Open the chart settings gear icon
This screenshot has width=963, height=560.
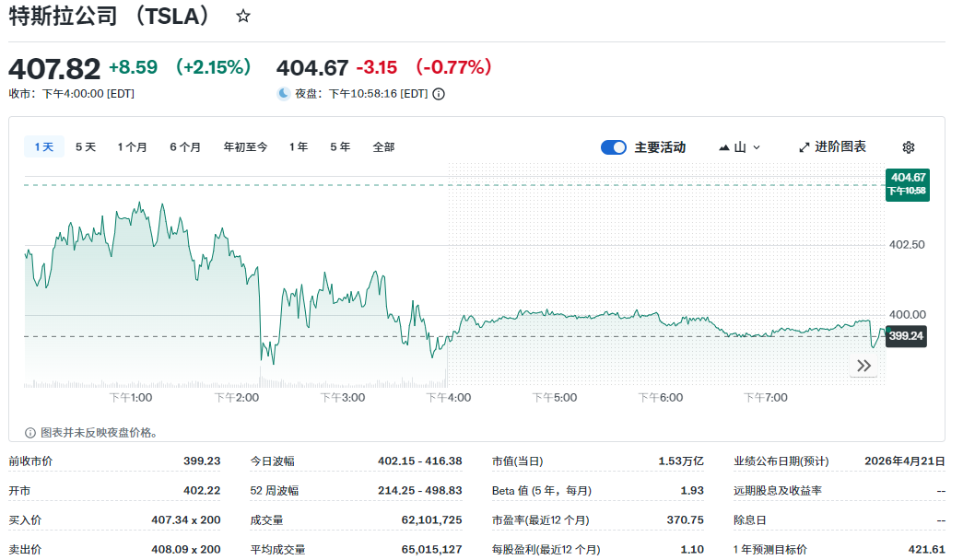click(909, 146)
